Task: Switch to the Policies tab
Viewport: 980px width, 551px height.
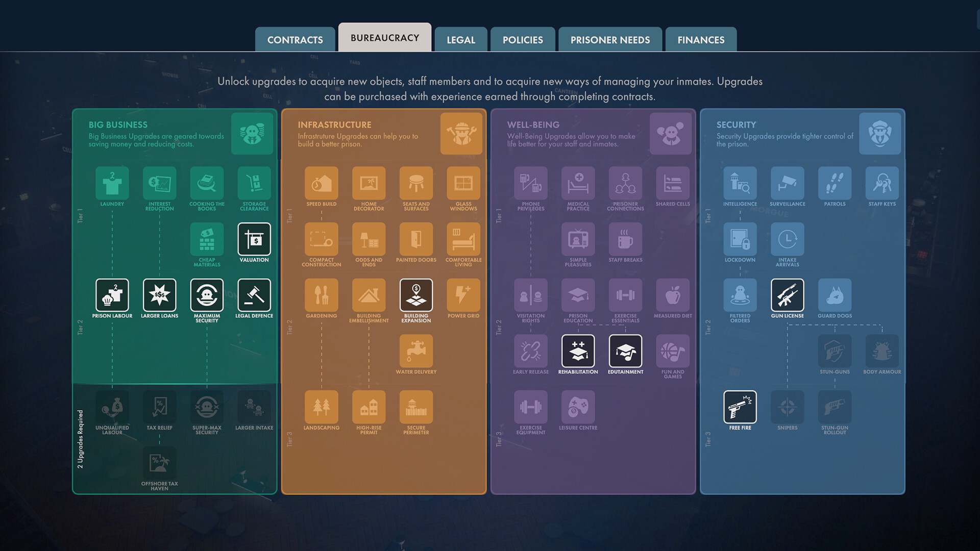Action: [523, 39]
